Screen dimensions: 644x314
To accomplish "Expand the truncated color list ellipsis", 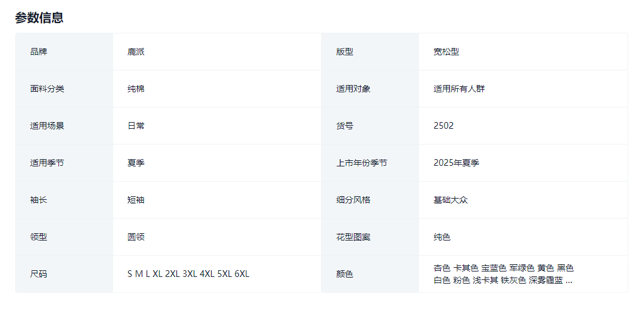I will tap(569, 281).
